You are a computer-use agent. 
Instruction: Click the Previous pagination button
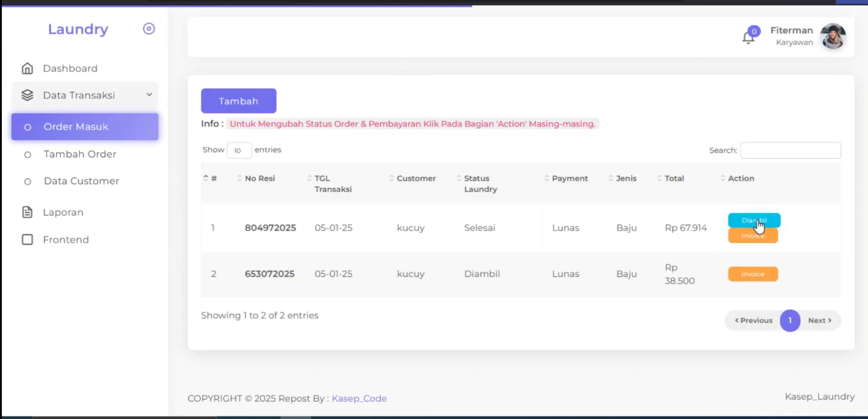753,320
